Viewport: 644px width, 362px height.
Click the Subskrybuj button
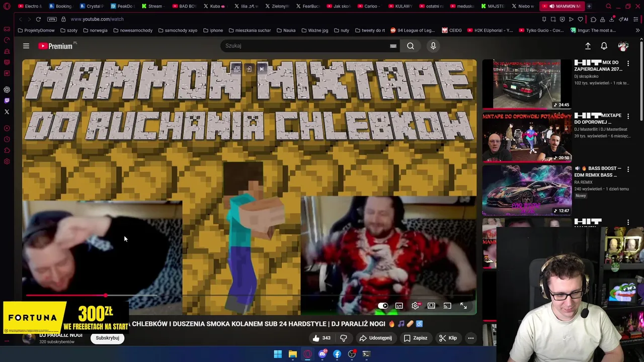[108, 338]
